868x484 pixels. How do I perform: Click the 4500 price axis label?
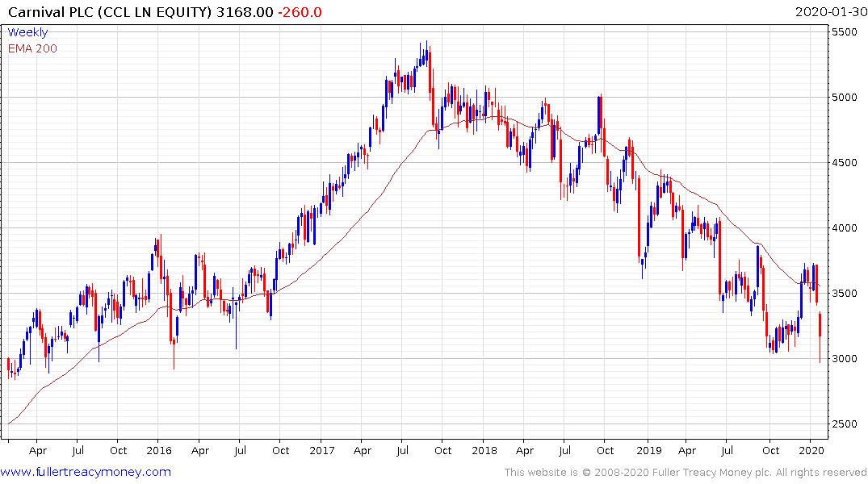[x=845, y=163]
